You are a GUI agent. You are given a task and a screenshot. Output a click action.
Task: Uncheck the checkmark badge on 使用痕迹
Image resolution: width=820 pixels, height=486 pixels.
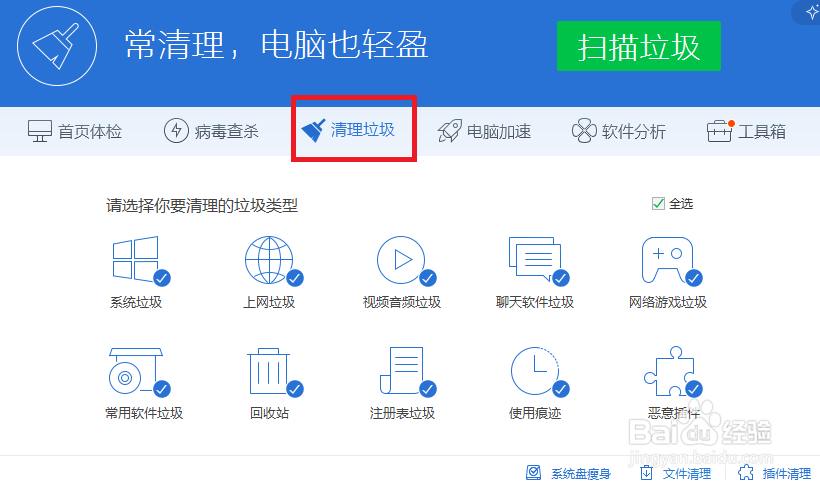(x=561, y=389)
